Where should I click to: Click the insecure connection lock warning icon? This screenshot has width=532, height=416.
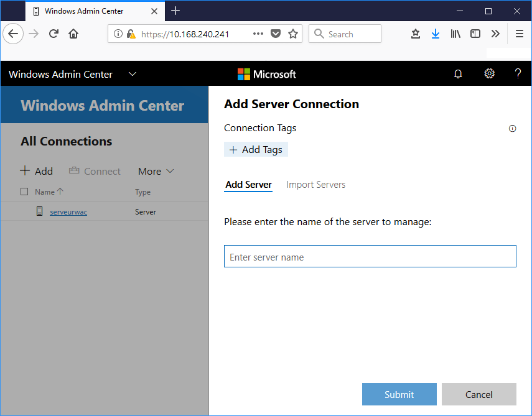131,34
